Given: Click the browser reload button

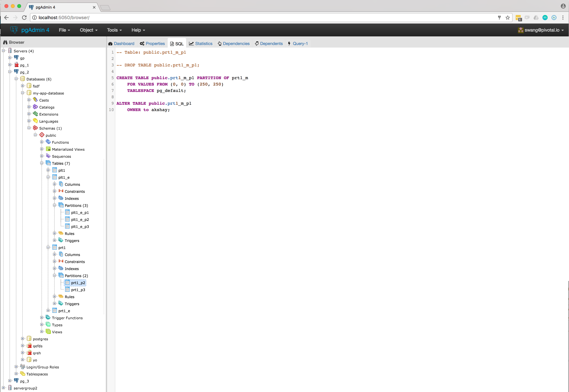Looking at the screenshot, I should point(24,18).
